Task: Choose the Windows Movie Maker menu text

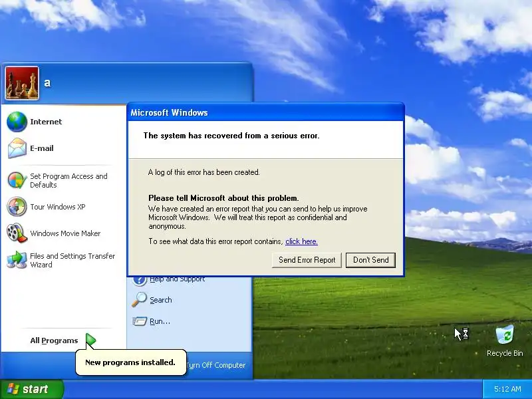Action: click(x=65, y=233)
